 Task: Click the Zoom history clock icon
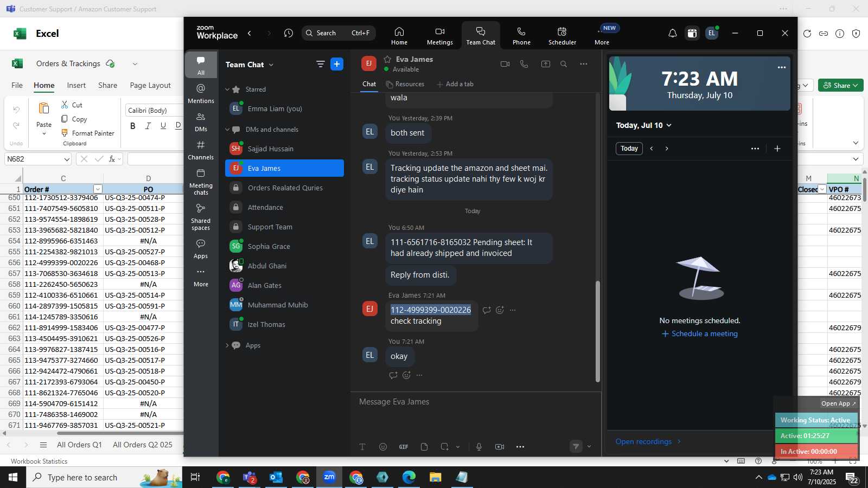click(x=289, y=33)
